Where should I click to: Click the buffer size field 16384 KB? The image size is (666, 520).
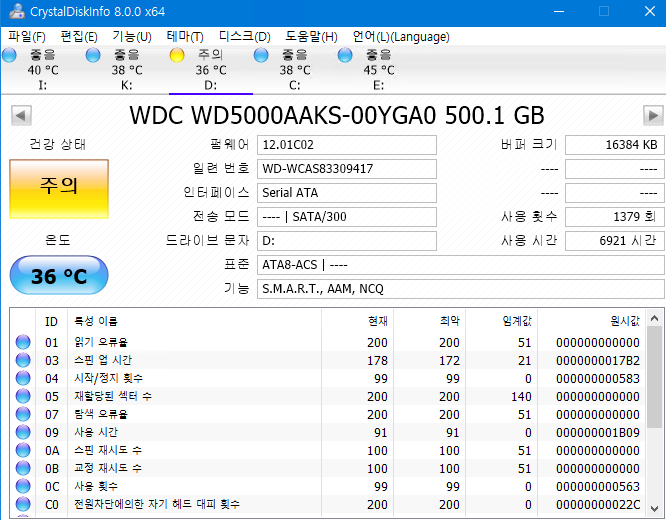(x=615, y=145)
